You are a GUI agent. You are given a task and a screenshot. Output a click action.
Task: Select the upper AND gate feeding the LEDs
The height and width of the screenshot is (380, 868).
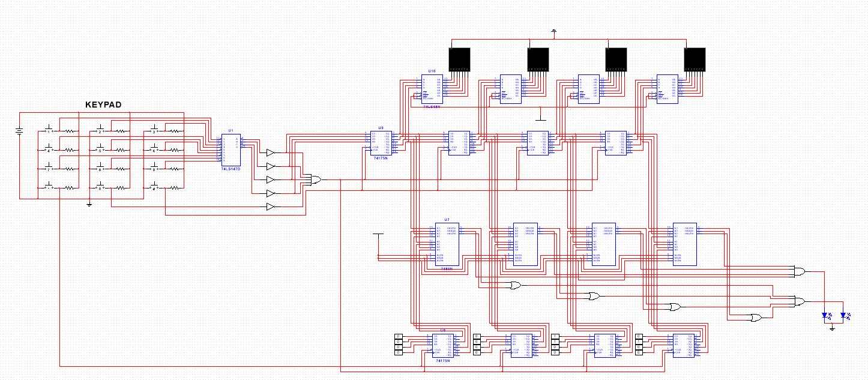click(799, 271)
